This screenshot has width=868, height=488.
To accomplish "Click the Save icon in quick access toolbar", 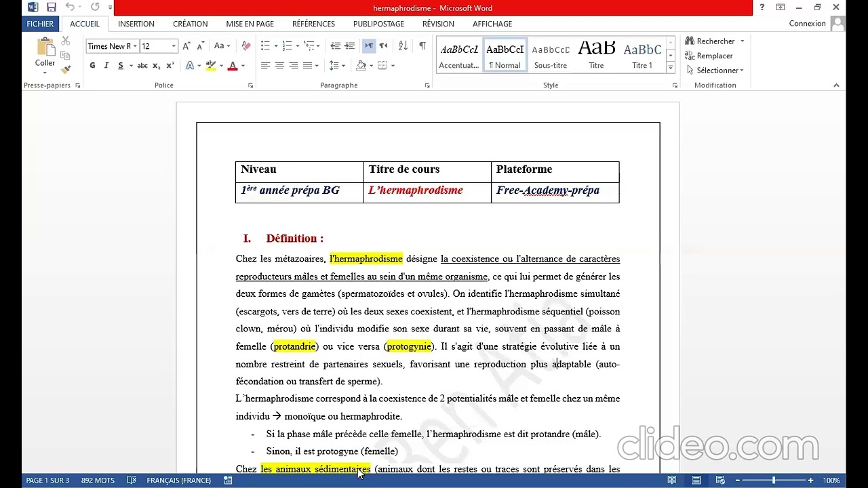I will [x=52, y=7].
